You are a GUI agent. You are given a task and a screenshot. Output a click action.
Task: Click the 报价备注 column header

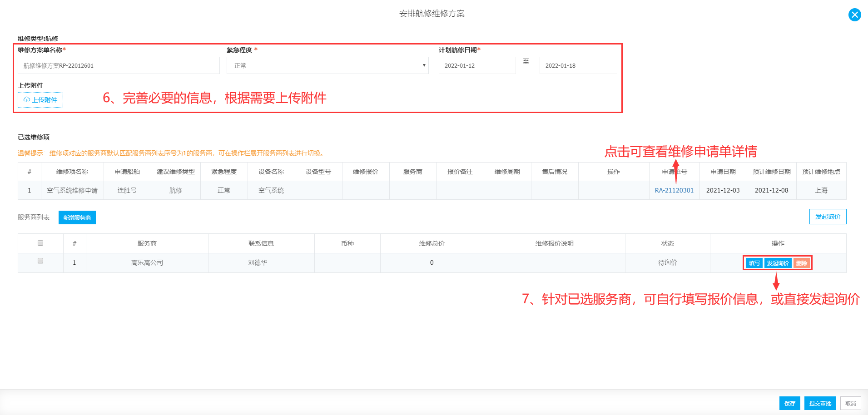click(460, 172)
